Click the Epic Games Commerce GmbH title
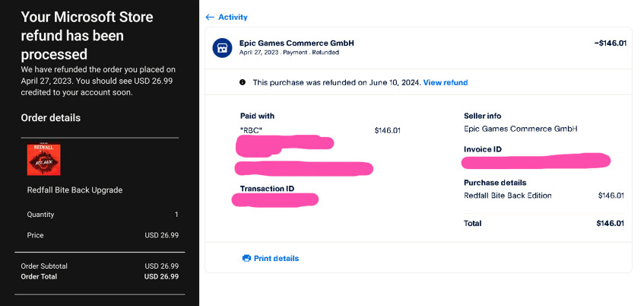 (297, 43)
